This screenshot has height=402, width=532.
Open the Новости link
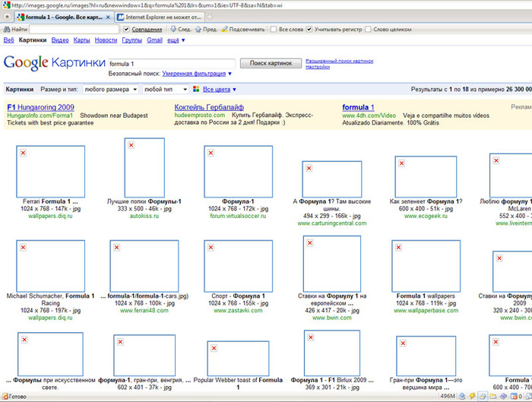point(106,40)
